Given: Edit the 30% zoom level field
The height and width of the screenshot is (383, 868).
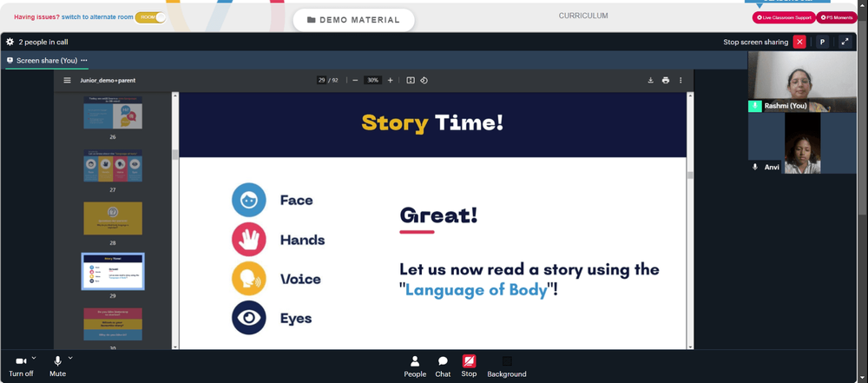Looking at the screenshot, I should tap(373, 81).
